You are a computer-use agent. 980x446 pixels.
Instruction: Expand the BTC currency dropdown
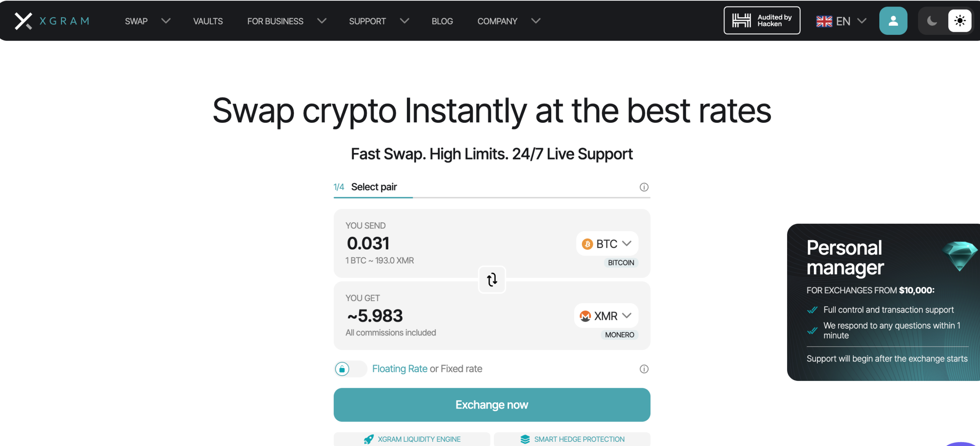coord(627,243)
